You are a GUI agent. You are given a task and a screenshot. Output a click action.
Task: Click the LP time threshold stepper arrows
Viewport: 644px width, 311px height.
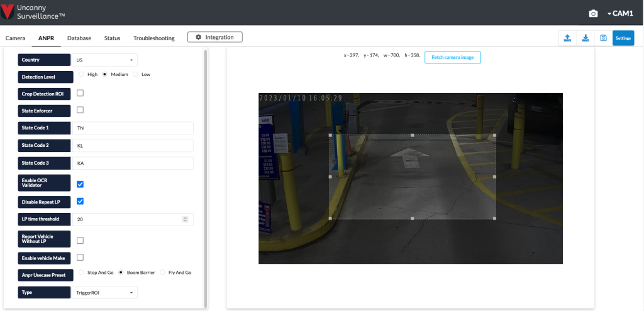coord(185,219)
